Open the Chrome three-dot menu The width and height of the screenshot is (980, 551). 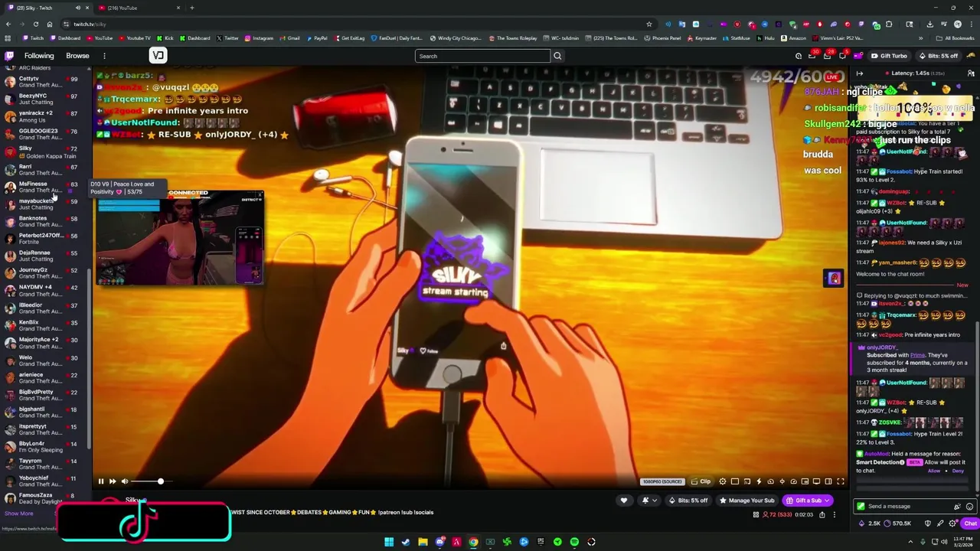click(x=971, y=24)
